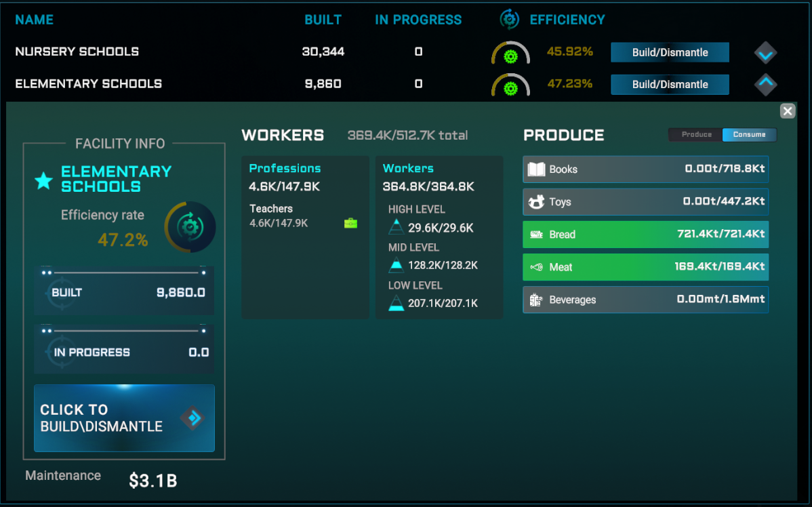Click the Bread icon in produce list

(536, 235)
